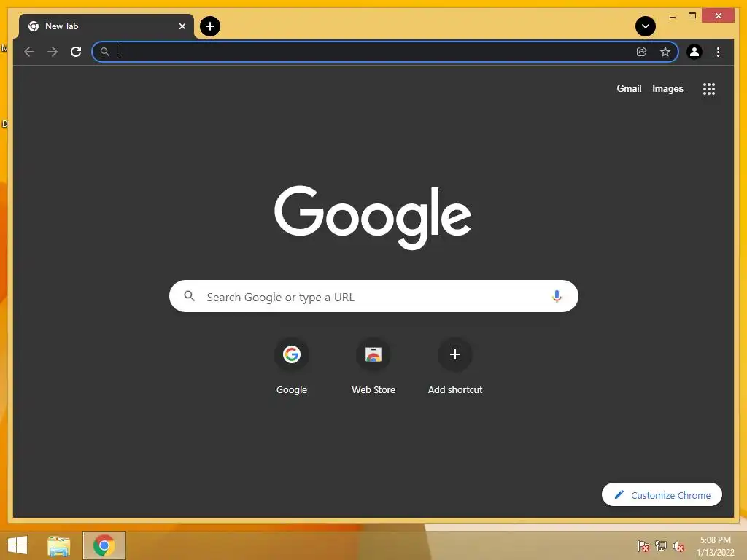Open the Images link

667,88
